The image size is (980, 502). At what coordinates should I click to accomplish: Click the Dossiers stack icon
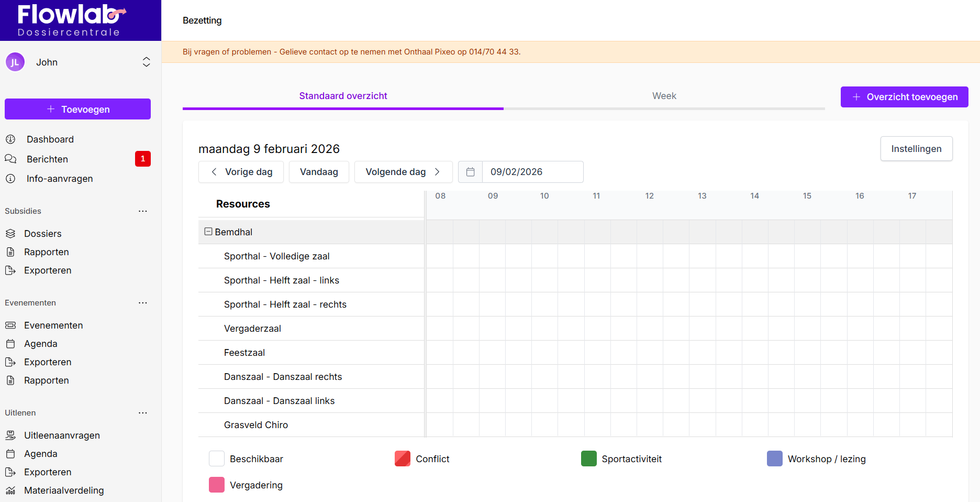click(10, 234)
